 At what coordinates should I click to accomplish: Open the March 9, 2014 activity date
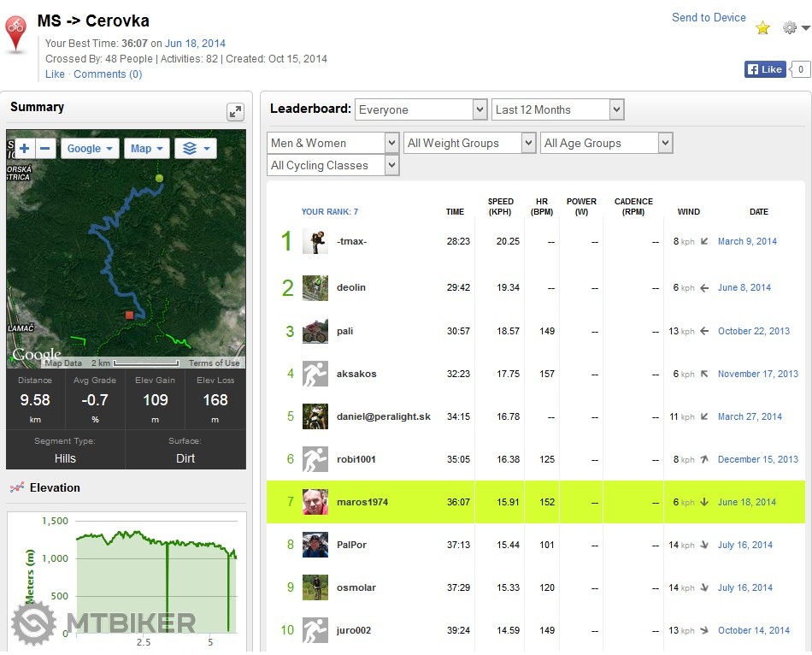tap(747, 241)
